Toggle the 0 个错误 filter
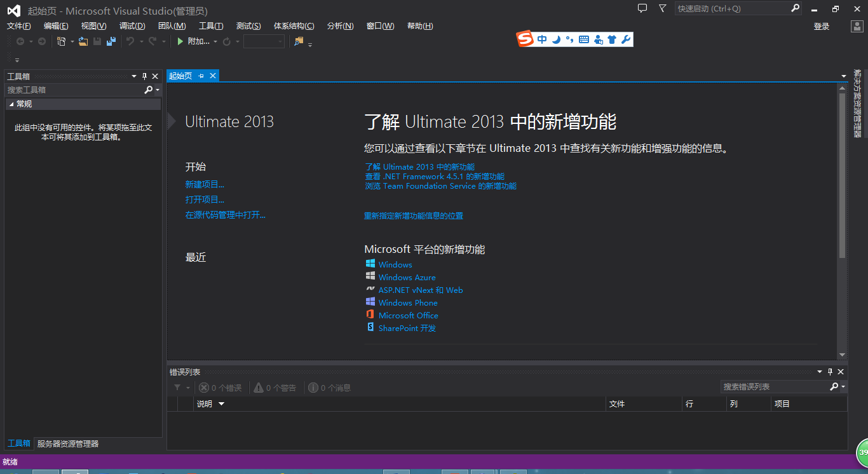Image resolution: width=868 pixels, height=474 pixels. 220,388
